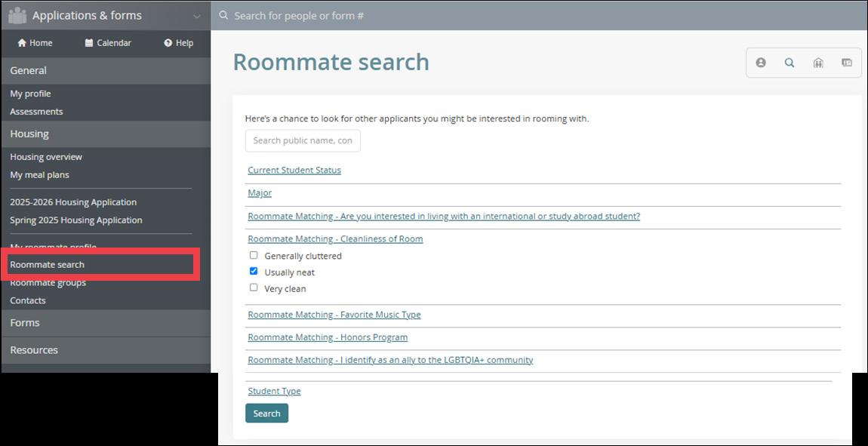Viewport: 868px width, 446px height.
Task: Click the contact card icon in page toolbar
Action: (847, 63)
